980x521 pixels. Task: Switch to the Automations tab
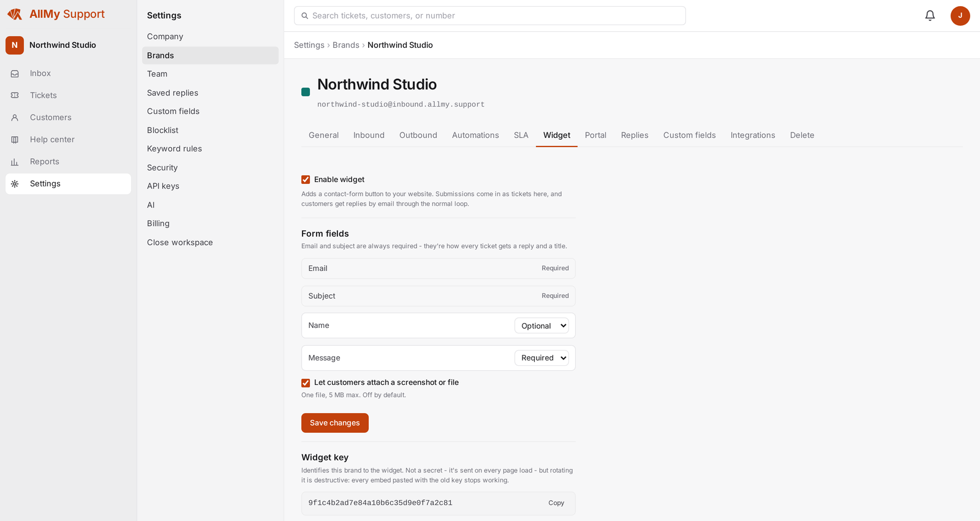475,135
